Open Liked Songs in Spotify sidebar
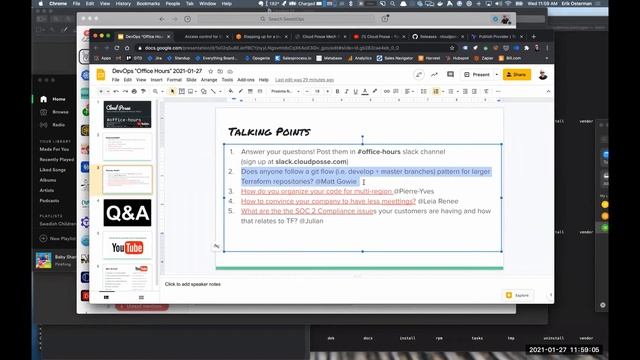This screenshot has width=640, height=360. 53,170
